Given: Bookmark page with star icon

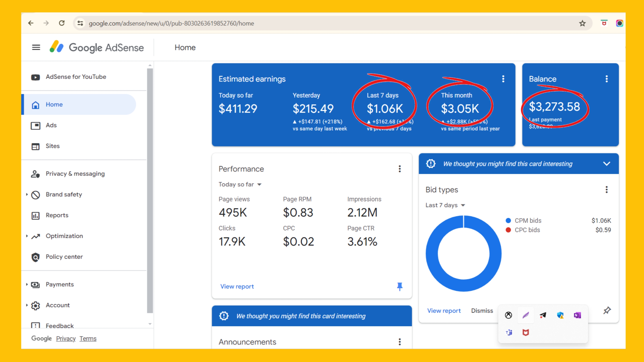Looking at the screenshot, I should click(582, 23).
